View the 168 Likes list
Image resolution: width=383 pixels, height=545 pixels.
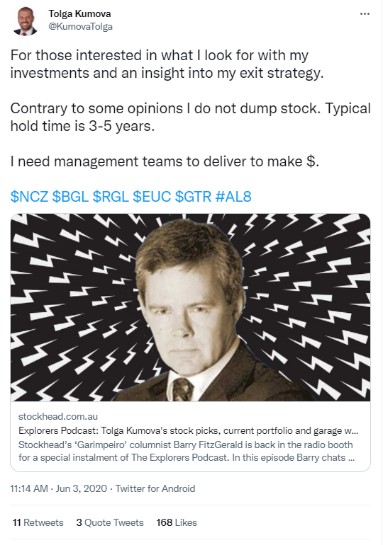click(177, 523)
